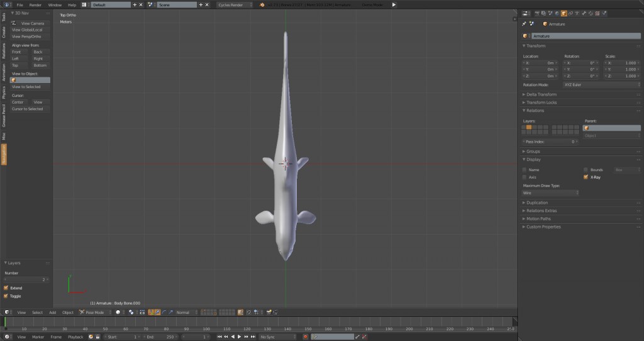Screen dimensions: 644x341
Task: Open the Physics properties tab
Action: pyautogui.click(x=604, y=14)
